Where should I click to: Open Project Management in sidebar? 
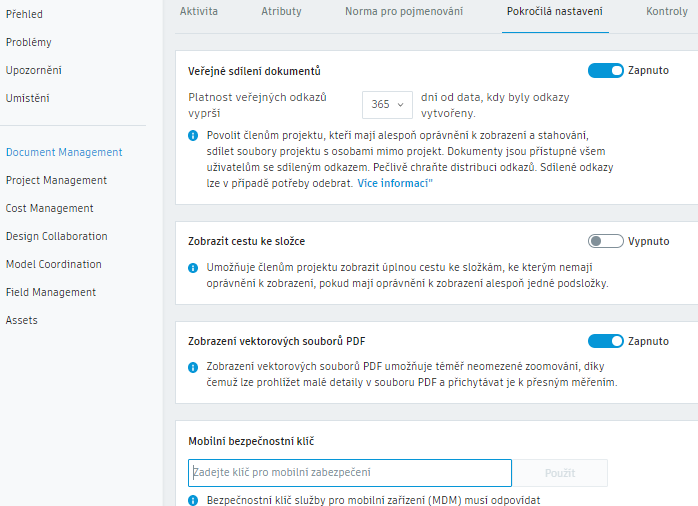56,180
